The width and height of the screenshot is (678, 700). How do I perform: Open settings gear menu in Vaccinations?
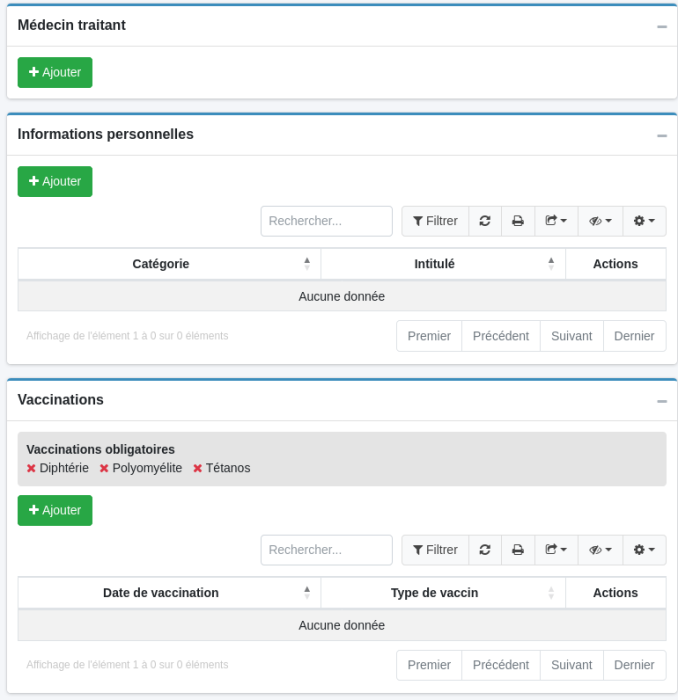644,550
